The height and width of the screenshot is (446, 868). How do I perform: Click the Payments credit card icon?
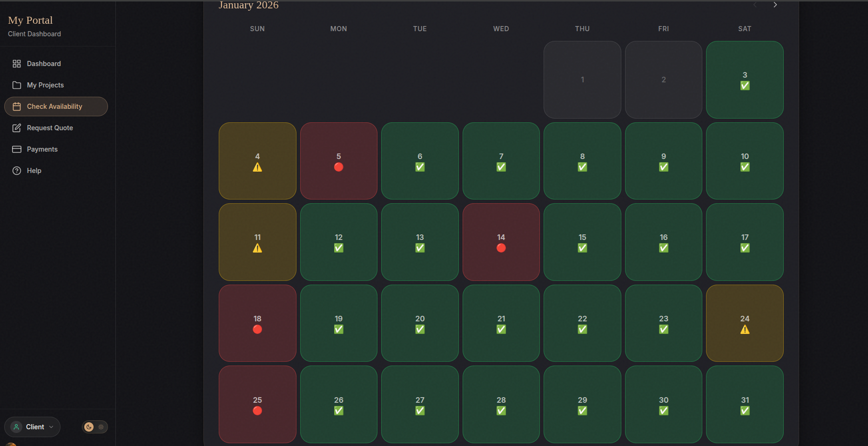click(17, 149)
